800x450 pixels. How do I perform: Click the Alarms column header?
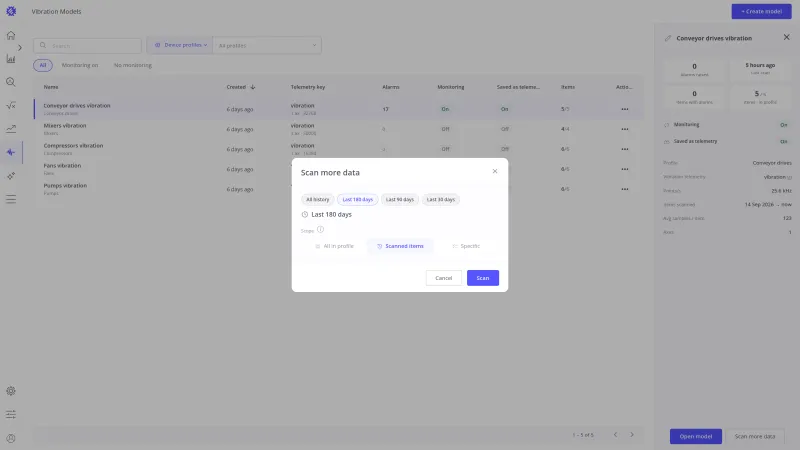[391, 87]
